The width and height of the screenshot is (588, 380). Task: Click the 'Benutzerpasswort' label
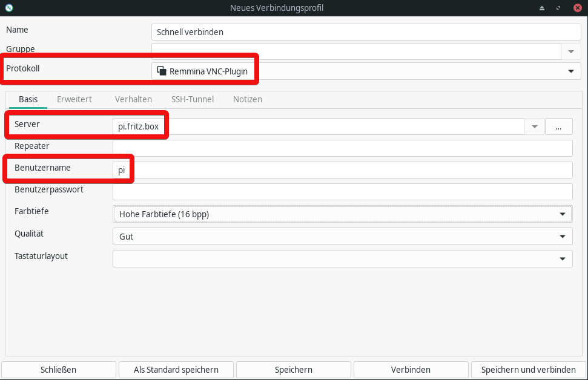(x=49, y=189)
